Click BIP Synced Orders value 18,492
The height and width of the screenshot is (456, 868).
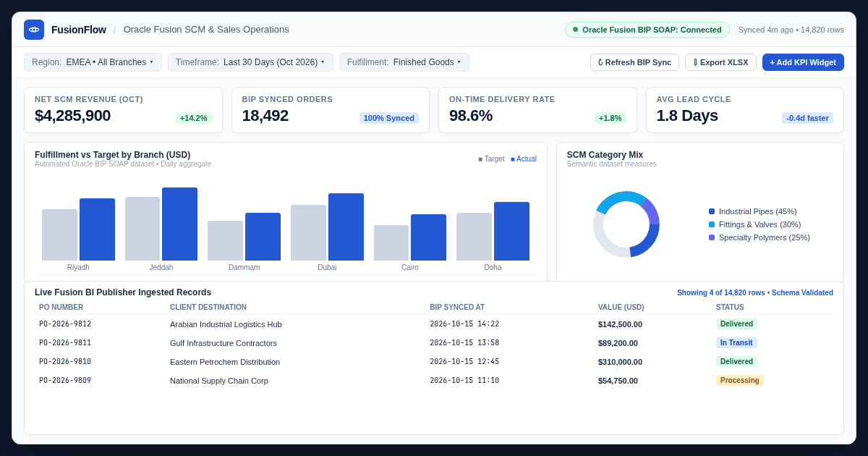pos(265,116)
